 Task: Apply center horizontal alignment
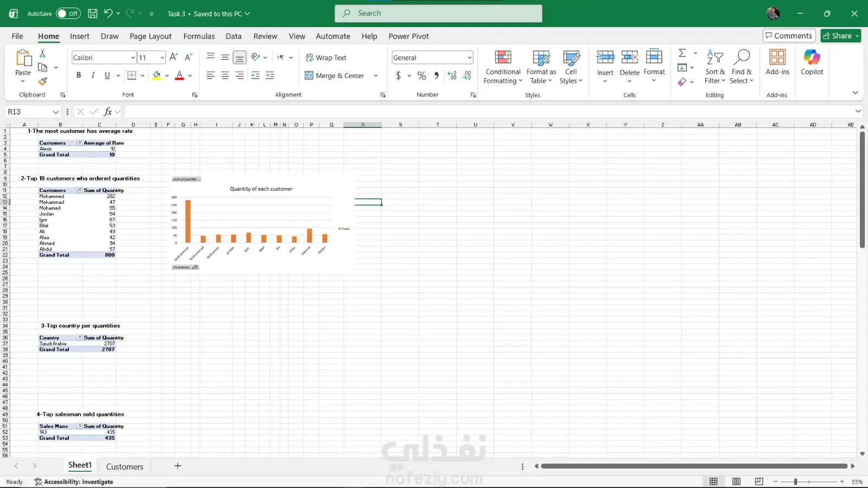click(225, 75)
